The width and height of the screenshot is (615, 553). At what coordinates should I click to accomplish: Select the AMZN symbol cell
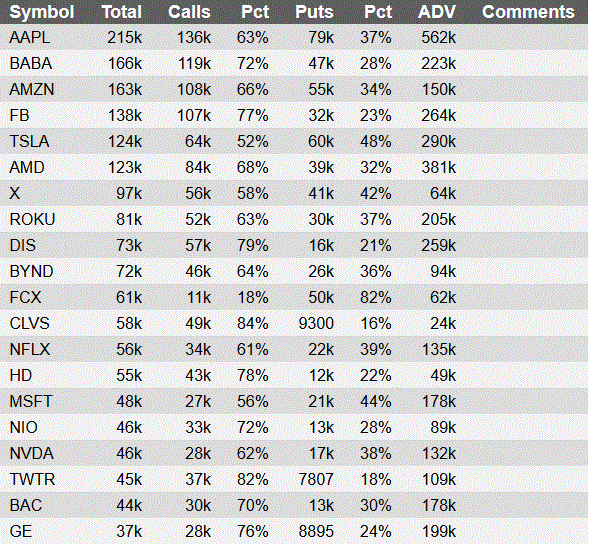(32, 89)
